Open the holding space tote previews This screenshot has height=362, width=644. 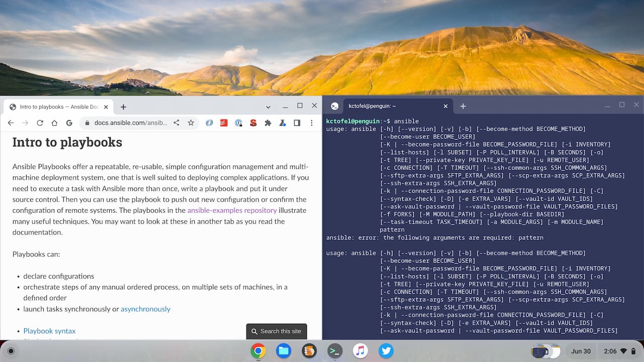click(546, 351)
